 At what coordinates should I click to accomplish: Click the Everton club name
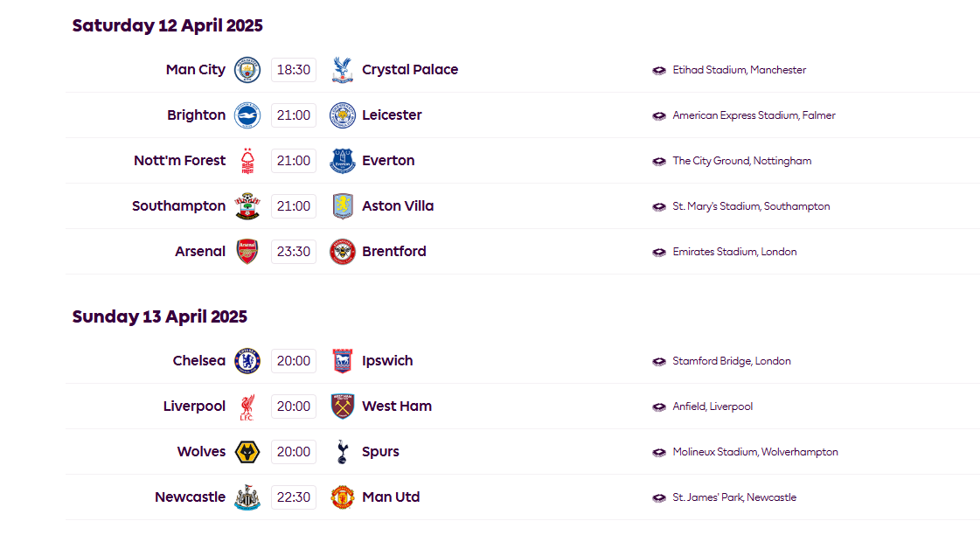pos(388,161)
